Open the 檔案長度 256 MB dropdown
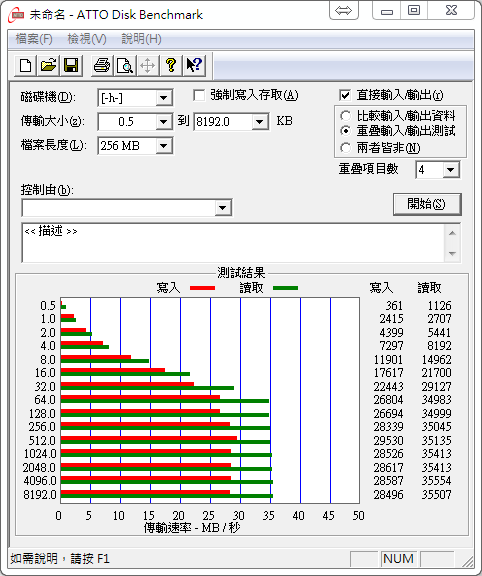 click(163, 146)
